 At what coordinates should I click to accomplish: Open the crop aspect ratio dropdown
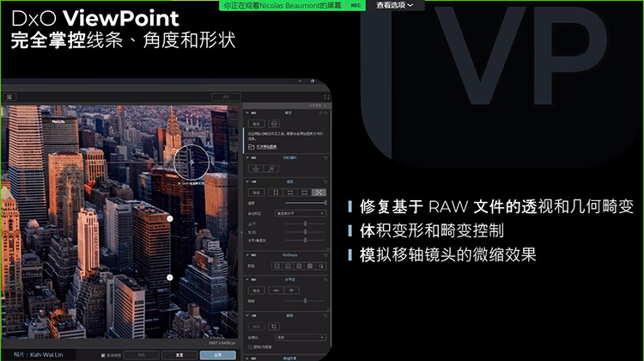(301, 337)
